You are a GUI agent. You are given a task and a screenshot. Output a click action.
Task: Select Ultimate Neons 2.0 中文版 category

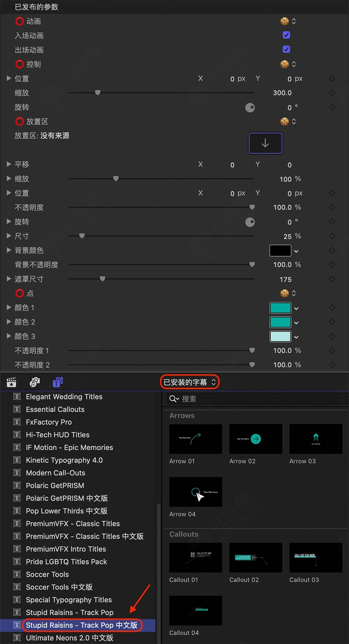click(69, 638)
